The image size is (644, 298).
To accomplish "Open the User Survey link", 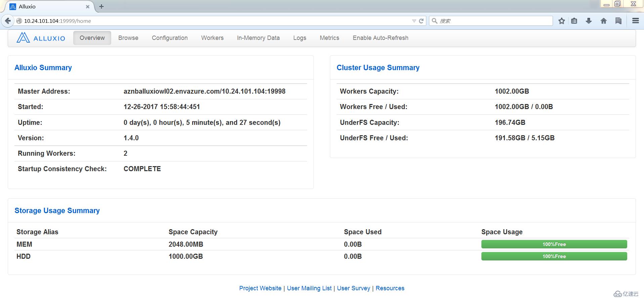I will (353, 288).
